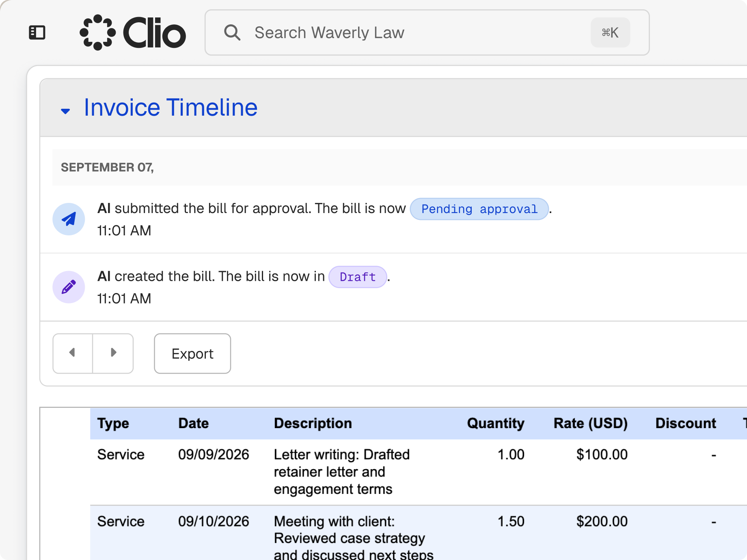
Task: Click the 1.00 quantity value
Action: 511,454
